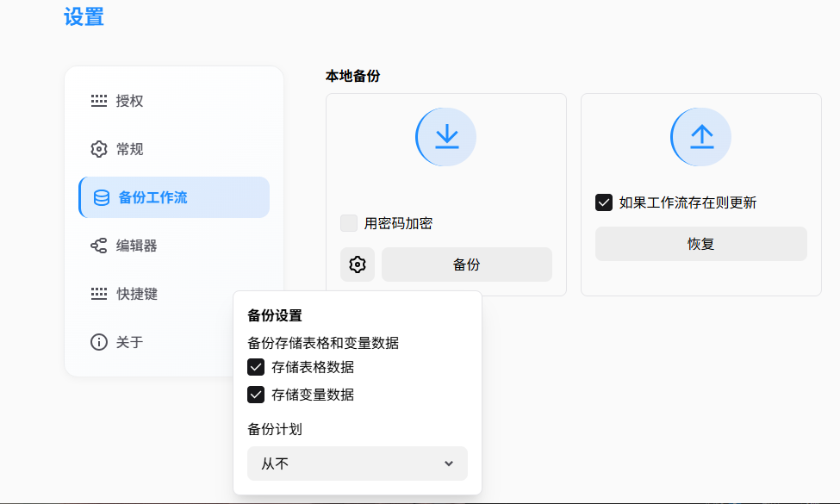
Task: Open backup settings with the gear icon
Action: pos(358,264)
